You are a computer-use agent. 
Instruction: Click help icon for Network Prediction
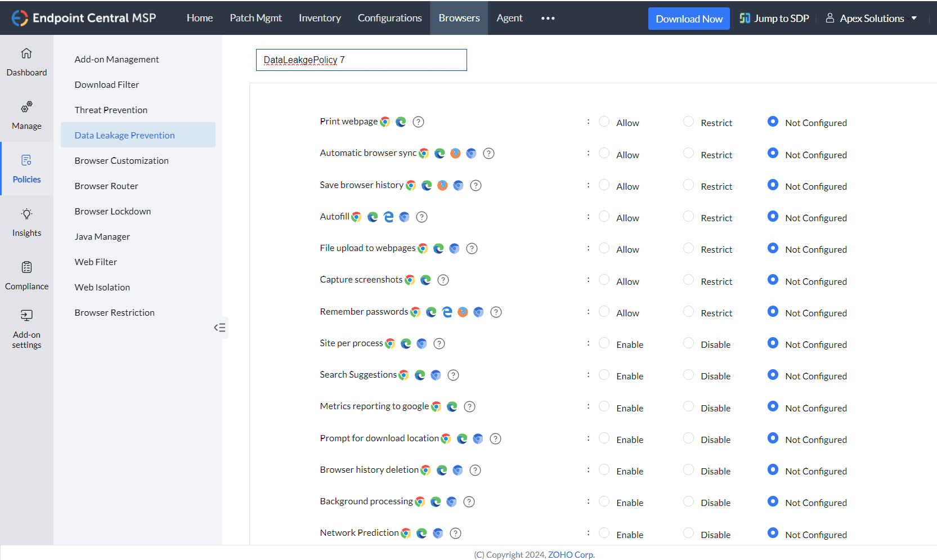click(x=456, y=533)
